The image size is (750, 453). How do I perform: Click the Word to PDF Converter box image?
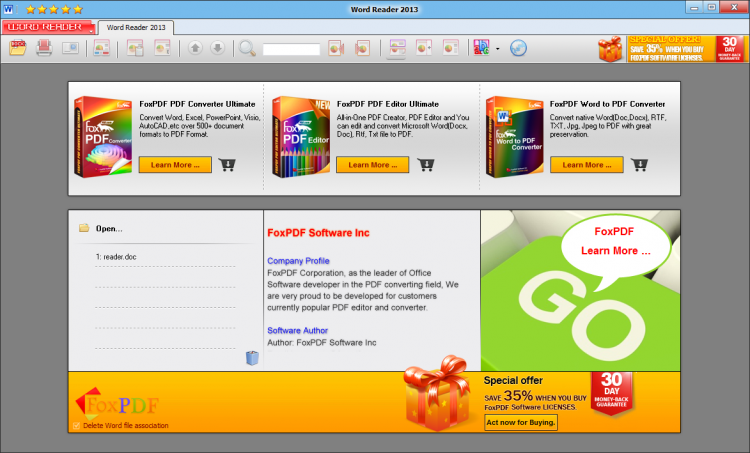pyautogui.click(x=514, y=137)
